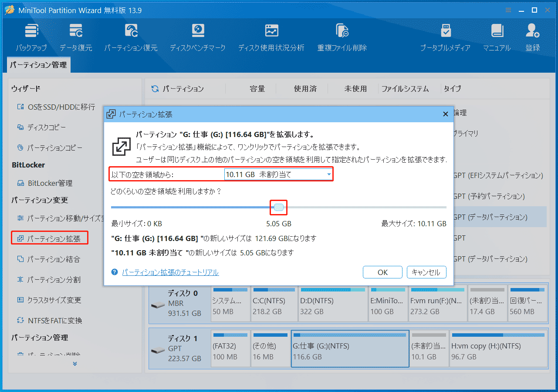Click パーティション拡張 in sidebar
Screen dimensions: 558x392
coord(49,238)
